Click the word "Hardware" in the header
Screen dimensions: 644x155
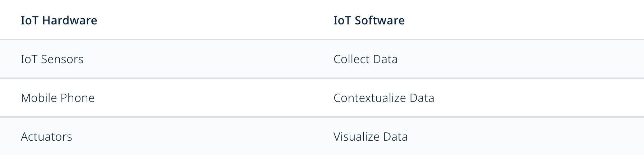(70, 20)
